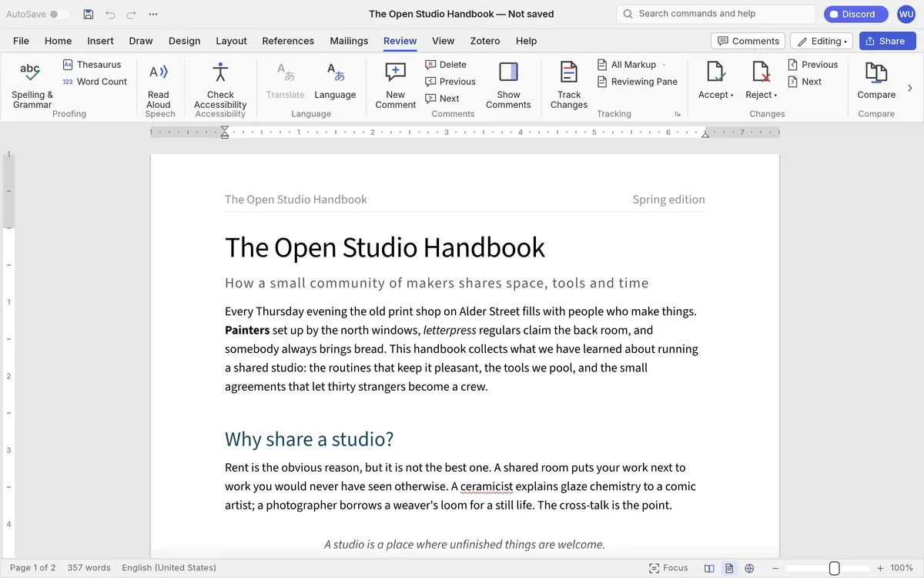Open the File menu
Image resolution: width=924 pixels, height=578 pixels.
tap(21, 41)
